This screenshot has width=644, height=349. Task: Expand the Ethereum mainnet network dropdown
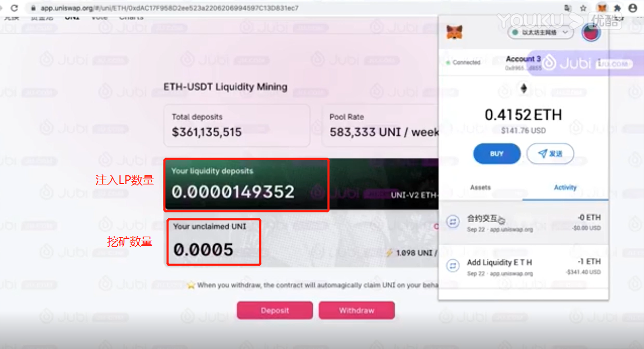(x=541, y=32)
